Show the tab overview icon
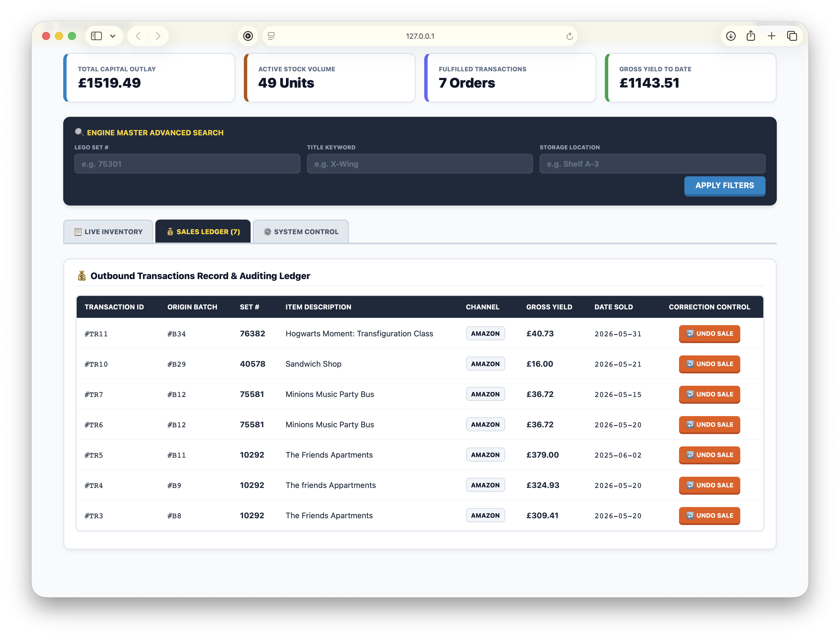 [792, 36]
